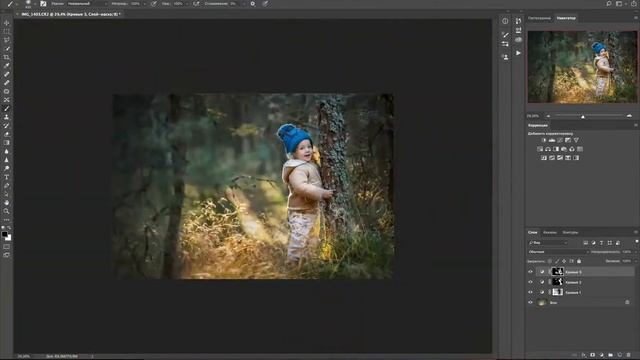Open the search icon at top right

click(609, 4)
